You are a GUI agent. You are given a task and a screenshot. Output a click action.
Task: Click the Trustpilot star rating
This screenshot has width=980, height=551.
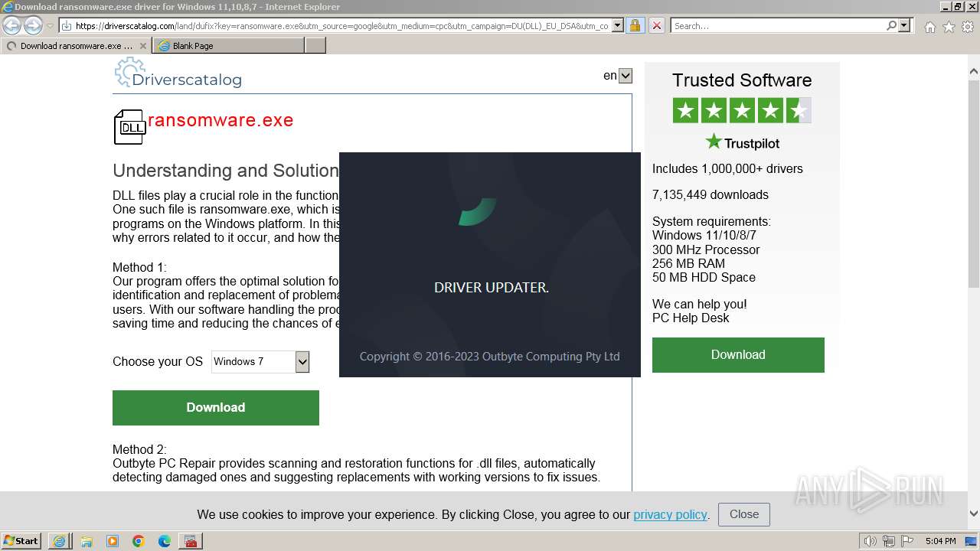(x=742, y=111)
